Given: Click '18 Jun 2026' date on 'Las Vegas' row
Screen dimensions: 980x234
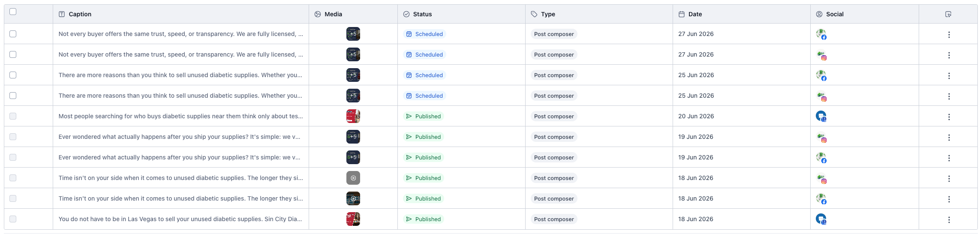Looking at the screenshot, I should tap(696, 219).
